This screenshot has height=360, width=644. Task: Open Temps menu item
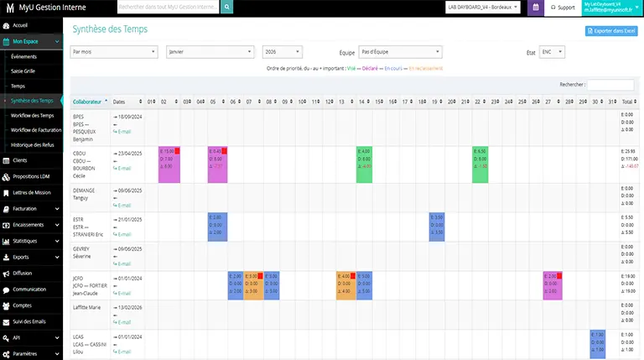(18, 86)
